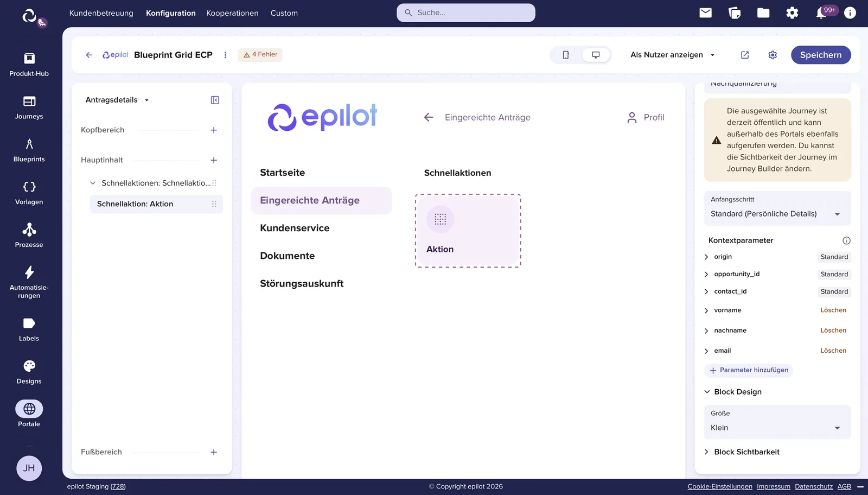The width and height of the screenshot is (868, 495).
Task: Expand the Block Sichtbarkeit section
Action: tap(706, 452)
